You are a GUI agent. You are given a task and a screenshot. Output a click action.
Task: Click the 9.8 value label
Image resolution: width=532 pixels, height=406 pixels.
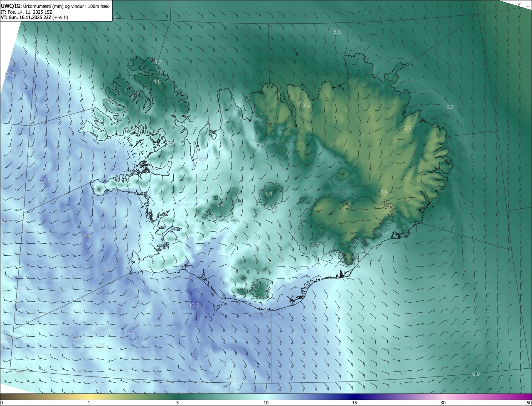101,345
